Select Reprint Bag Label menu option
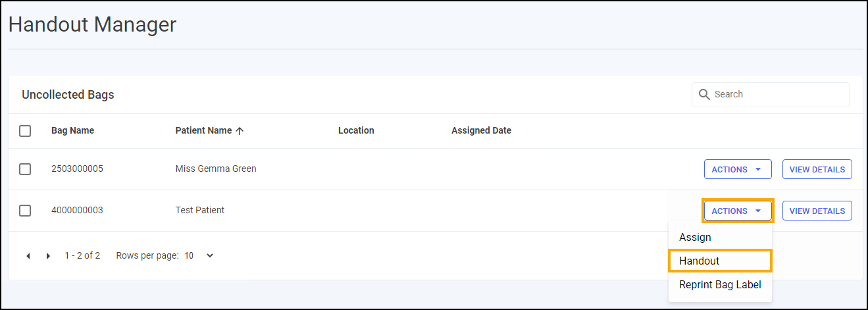 point(720,285)
